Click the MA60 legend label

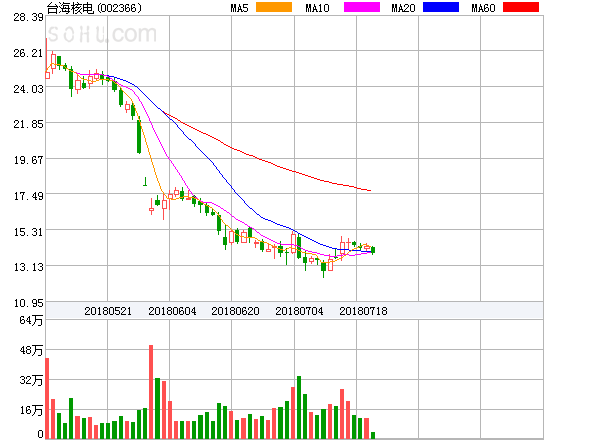pyautogui.click(x=483, y=8)
